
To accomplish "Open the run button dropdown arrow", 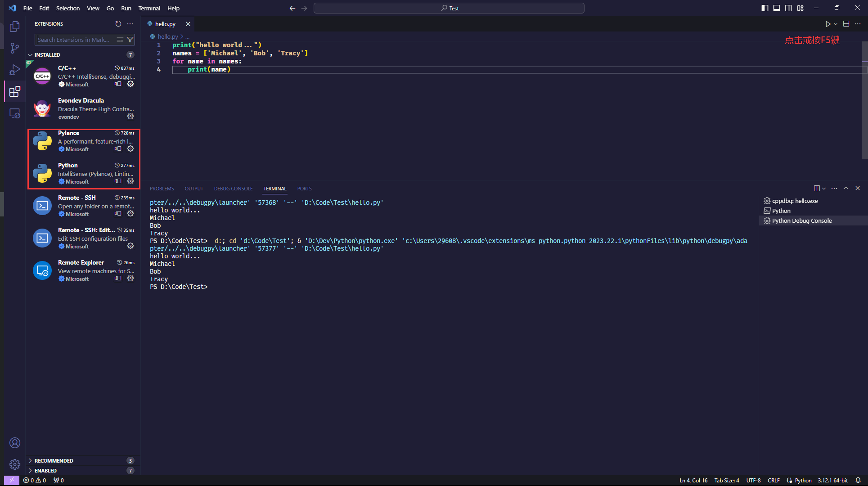I will coord(836,24).
